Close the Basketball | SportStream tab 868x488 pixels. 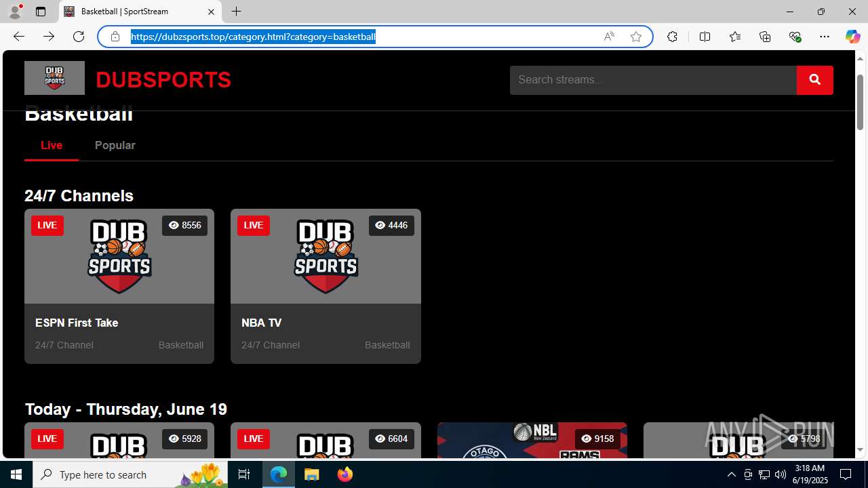(211, 12)
